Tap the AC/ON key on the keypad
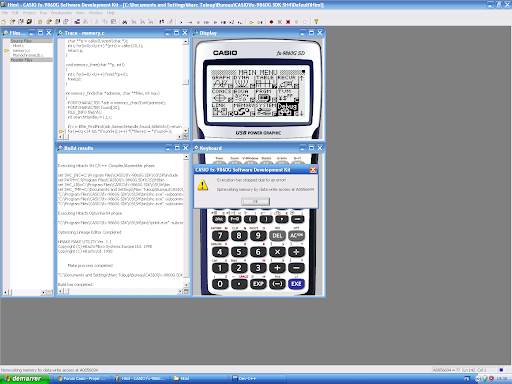 click(x=296, y=236)
